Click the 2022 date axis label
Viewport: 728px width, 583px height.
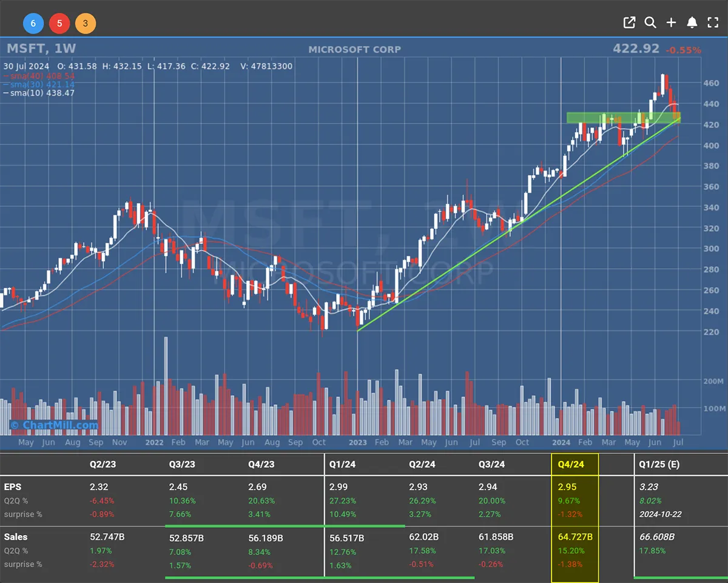click(154, 443)
